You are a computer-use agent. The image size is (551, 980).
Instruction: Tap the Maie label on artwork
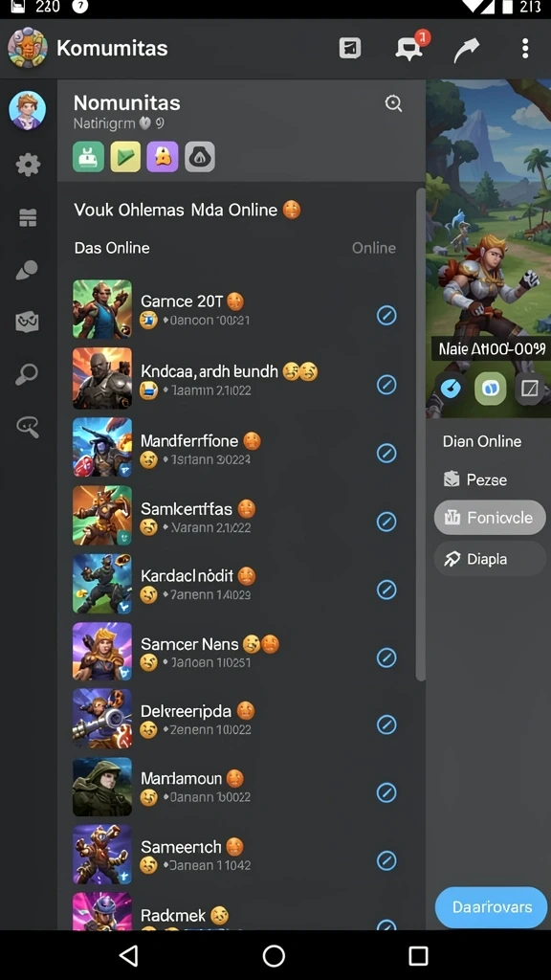pos(492,348)
